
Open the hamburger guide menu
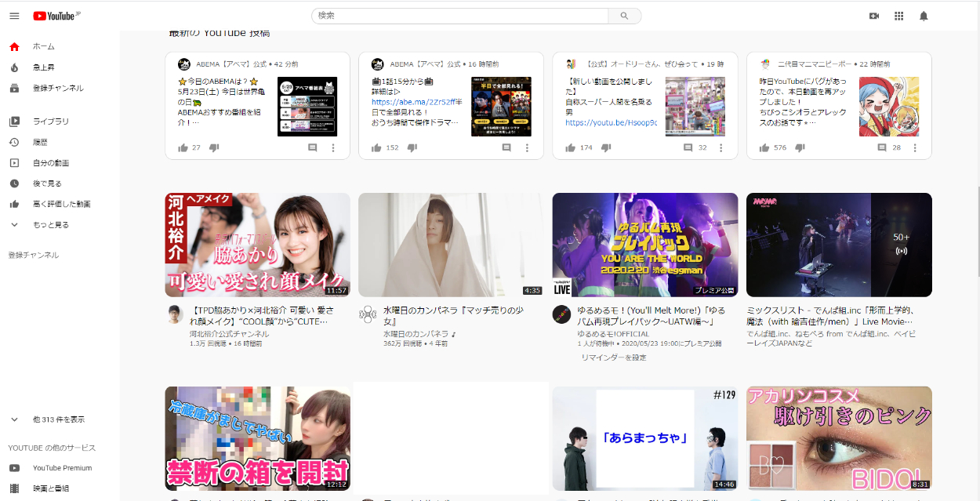[14, 16]
